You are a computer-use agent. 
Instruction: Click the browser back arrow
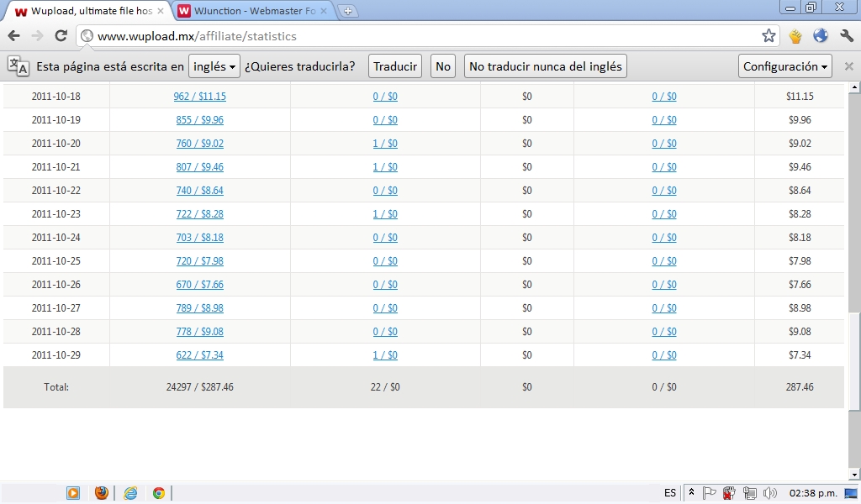pos(13,36)
